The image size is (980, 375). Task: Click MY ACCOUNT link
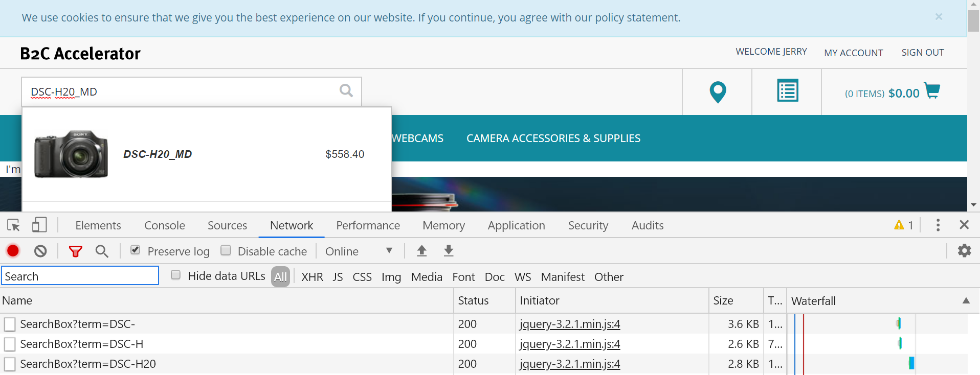pos(853,53)
